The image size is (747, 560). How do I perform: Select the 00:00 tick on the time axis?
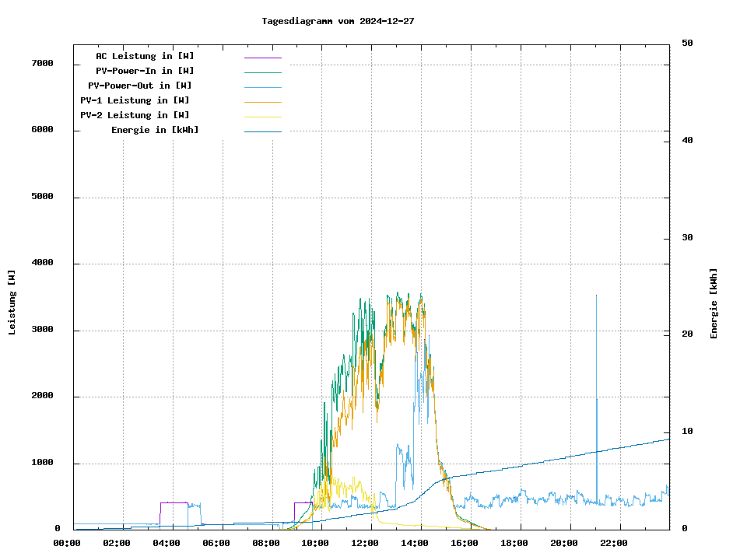pos(67,543)
